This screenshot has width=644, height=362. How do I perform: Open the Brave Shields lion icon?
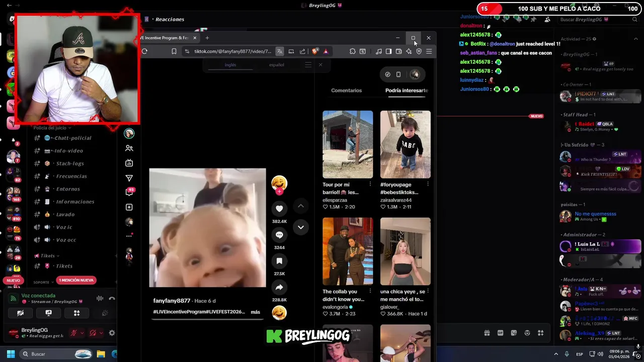315,51
